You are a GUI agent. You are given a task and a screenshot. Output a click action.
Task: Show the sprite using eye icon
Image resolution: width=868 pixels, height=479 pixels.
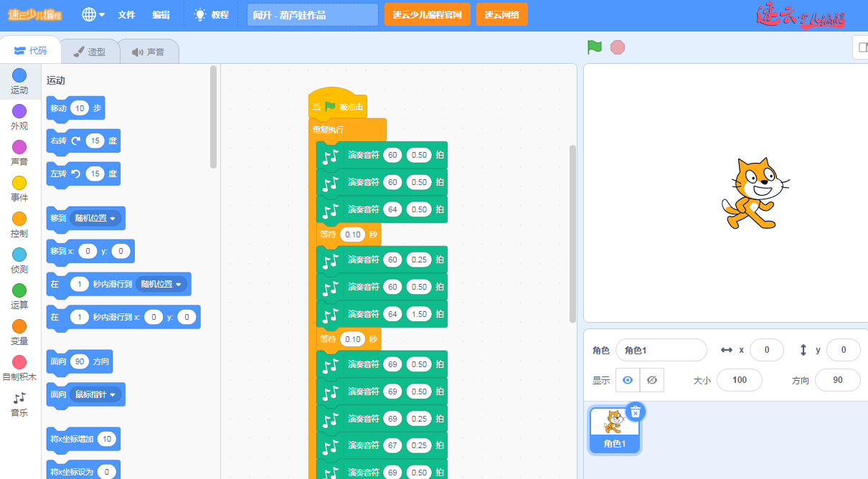[x=628, y=380]
